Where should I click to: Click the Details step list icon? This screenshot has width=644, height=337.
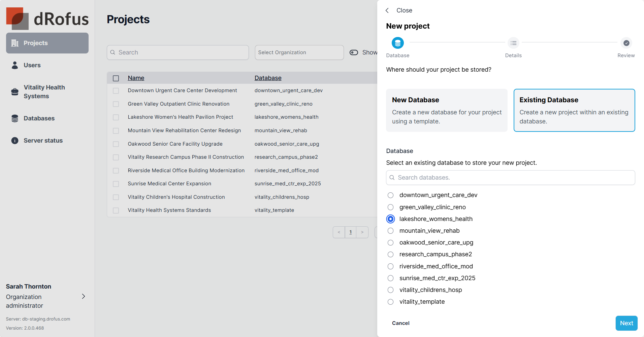[513, 43]
